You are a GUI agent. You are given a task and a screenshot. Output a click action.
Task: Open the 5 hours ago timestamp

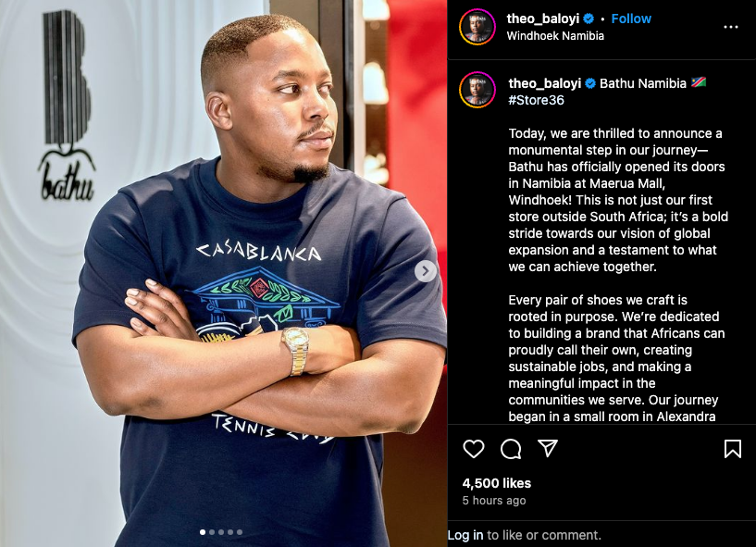(494, 501)
